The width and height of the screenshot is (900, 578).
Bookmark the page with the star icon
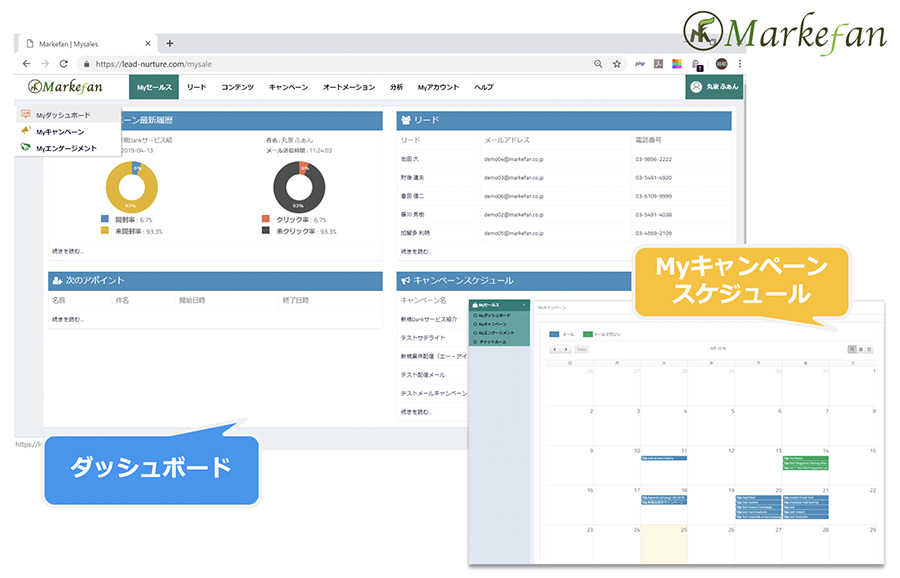tap(616, 64)
